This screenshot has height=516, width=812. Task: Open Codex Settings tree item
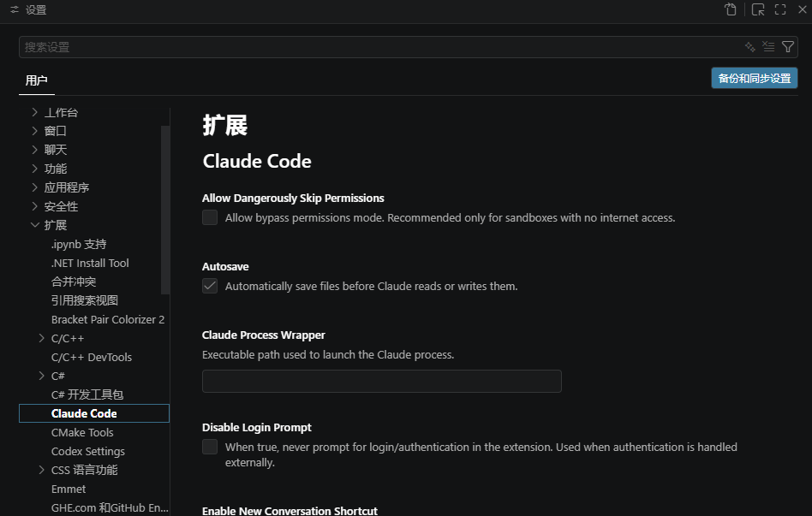88,451
